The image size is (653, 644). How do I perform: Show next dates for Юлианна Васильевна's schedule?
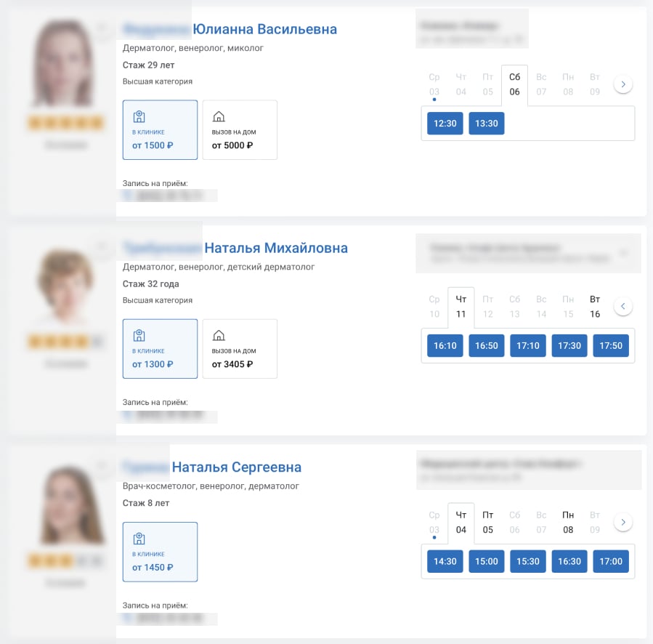click(623, 84)
